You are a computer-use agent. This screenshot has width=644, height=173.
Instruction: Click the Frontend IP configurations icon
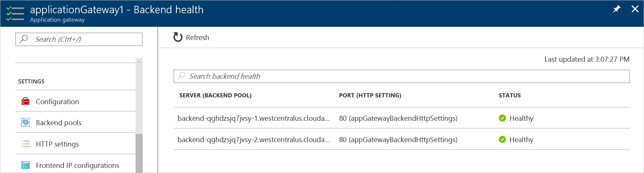tap(25, 165)
